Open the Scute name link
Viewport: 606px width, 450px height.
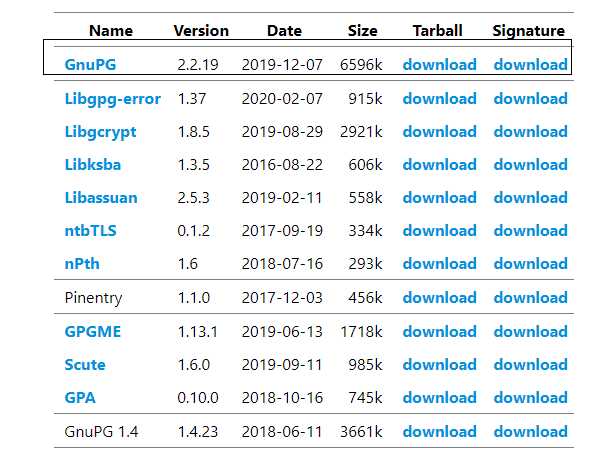pyautogui.click(x=85, y=365)
